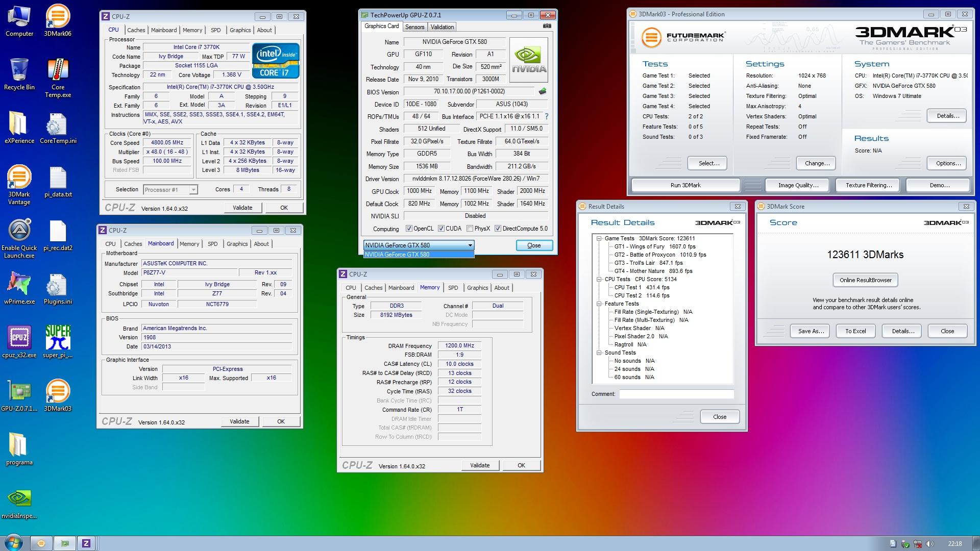980x551 pixels.
Task: Click To Excel button
Action: [855, 331]
